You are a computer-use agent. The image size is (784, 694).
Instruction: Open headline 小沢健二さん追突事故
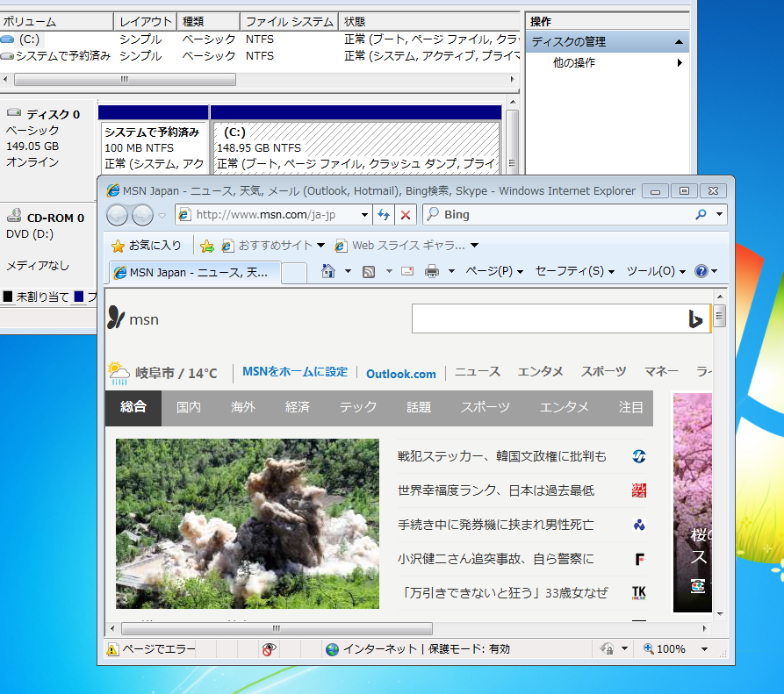point(495,559)
